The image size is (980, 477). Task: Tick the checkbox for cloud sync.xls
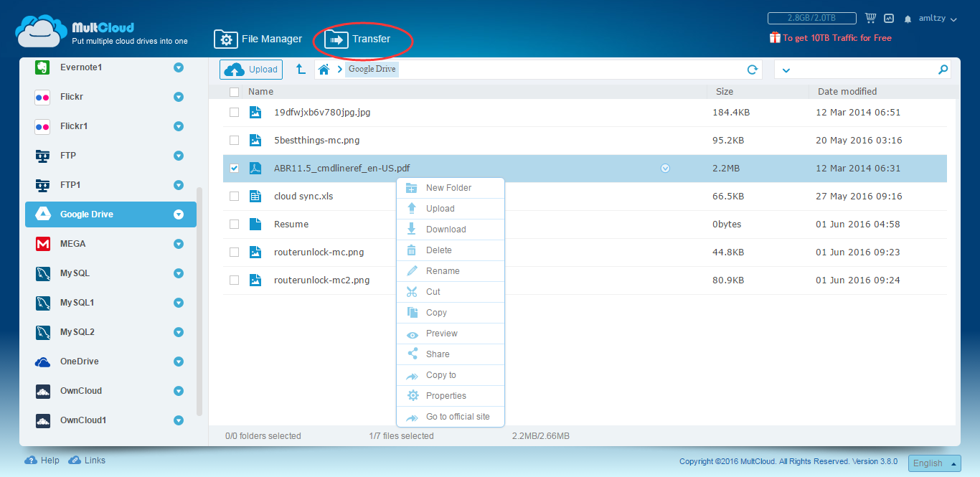tap(234, 197)
